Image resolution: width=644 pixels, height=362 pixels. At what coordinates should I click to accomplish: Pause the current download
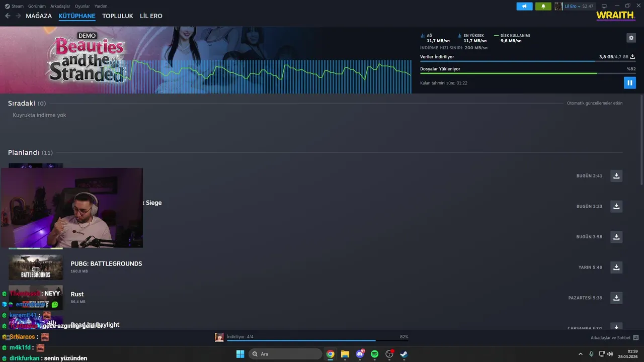click(629, 82)
